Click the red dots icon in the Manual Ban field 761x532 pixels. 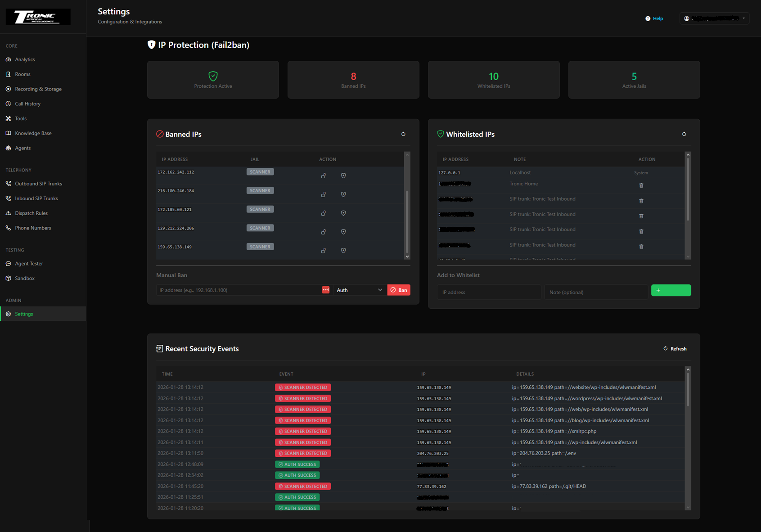click(x=326, y=290)
